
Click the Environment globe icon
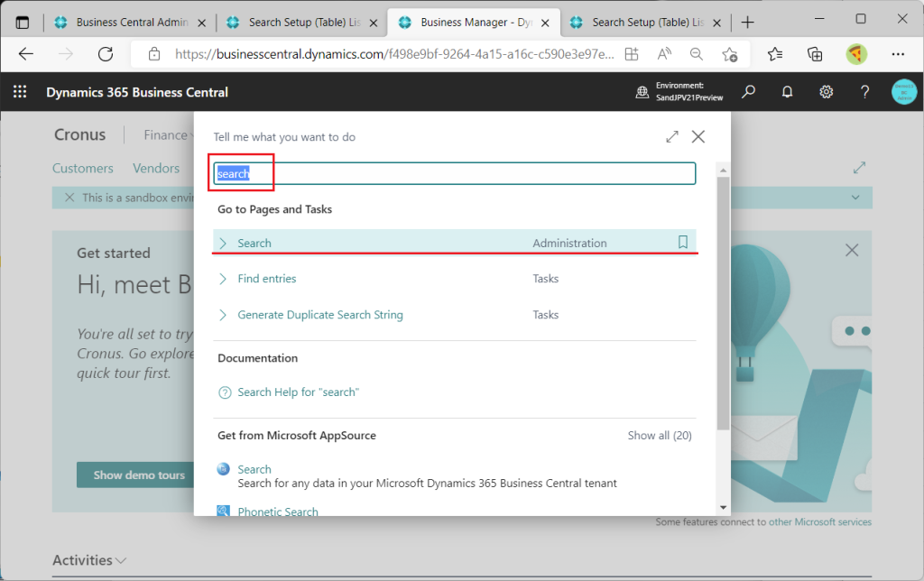tap(642, 92)
